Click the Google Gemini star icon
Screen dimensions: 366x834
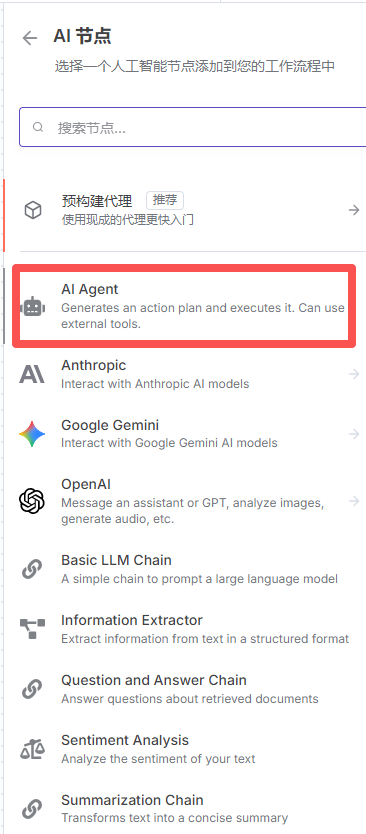pyautogui.click(x=32, y=433)
